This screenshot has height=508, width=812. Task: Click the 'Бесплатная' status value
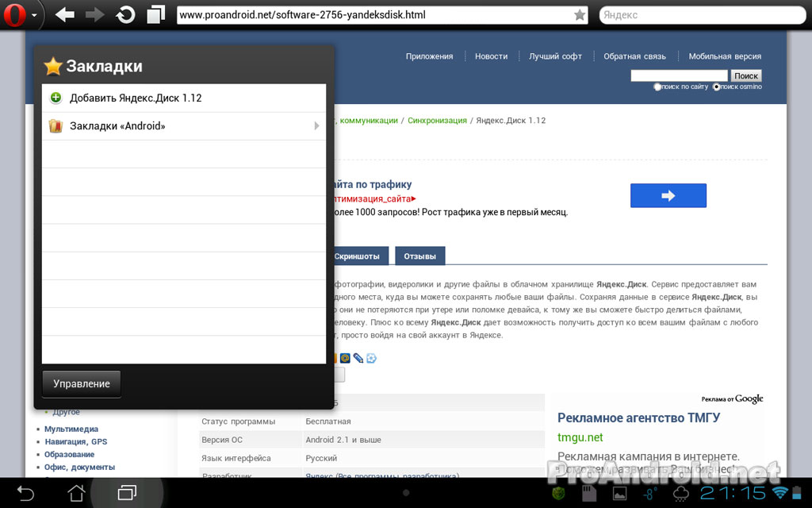[x=328, y=421]
